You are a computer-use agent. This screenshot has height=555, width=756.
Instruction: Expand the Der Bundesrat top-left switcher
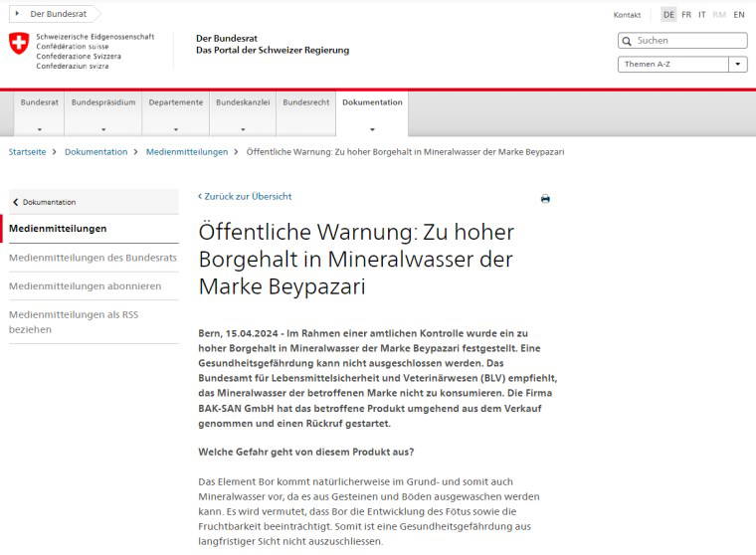pyautogui.click(x=52, y=14)
